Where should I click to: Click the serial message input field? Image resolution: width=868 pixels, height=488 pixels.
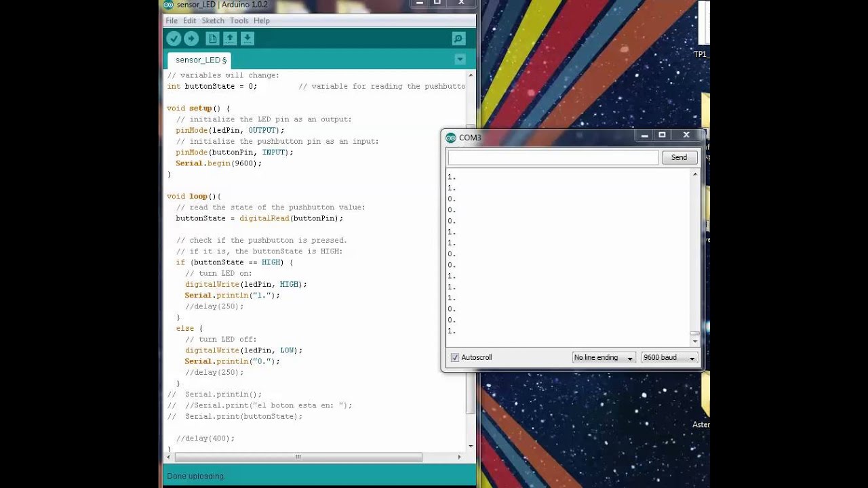click(552, 157)
